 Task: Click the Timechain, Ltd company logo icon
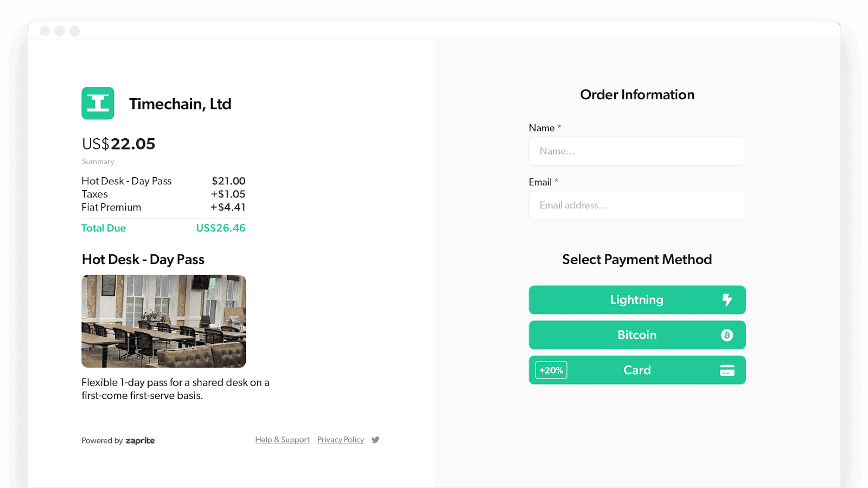tap(98, 103)
